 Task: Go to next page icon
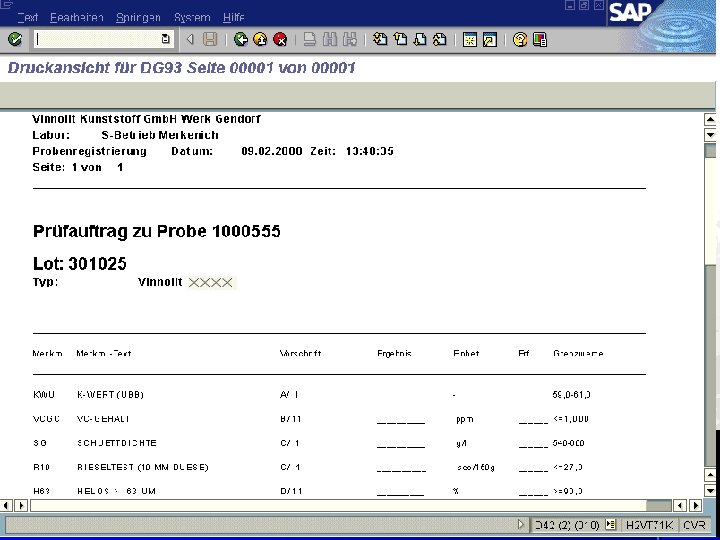(420, 39)
